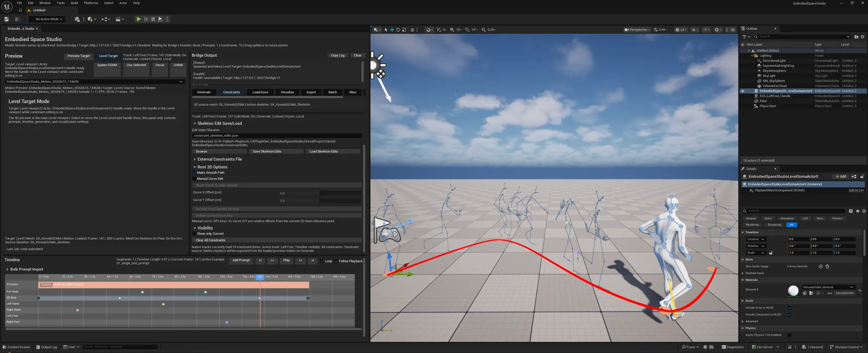Switch to the Load/Save tab
The height and width of the screenshot is (353, 868).
(x=260, y=92)
